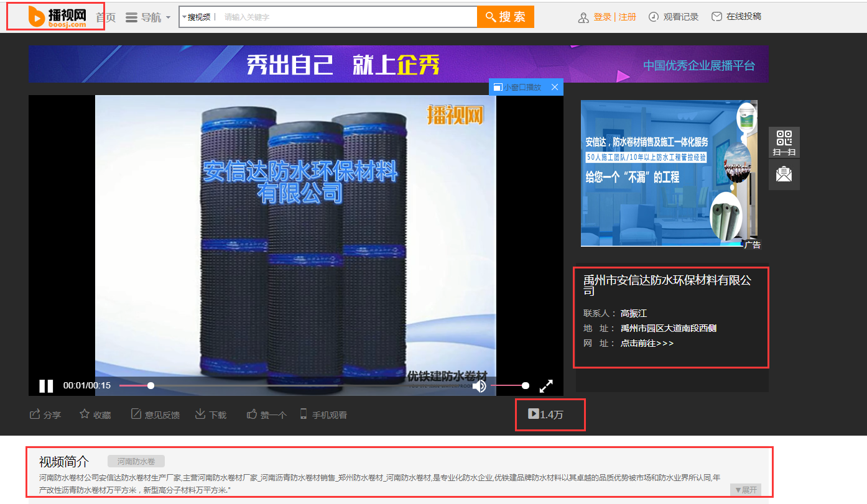The height and width of the screenshot is (504, 867).
Task: Open watch history (观看记录)
Action: click(x=674, y=17)
